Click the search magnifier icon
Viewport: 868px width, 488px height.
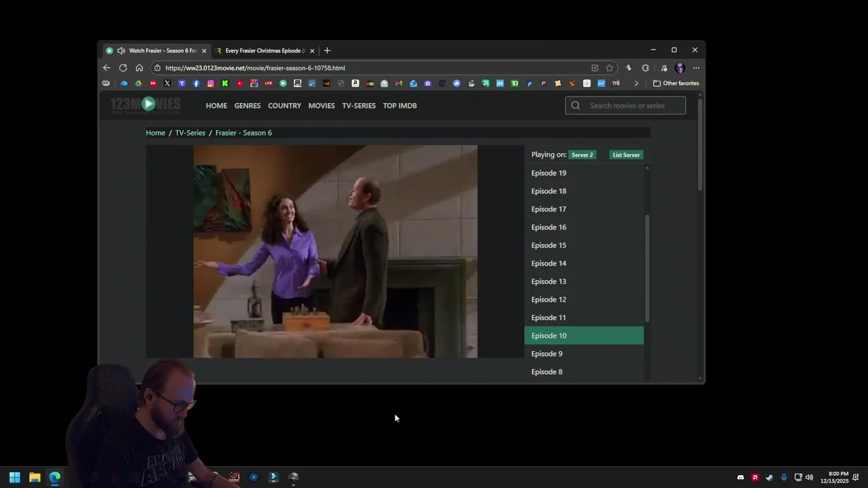click(576, 105)
